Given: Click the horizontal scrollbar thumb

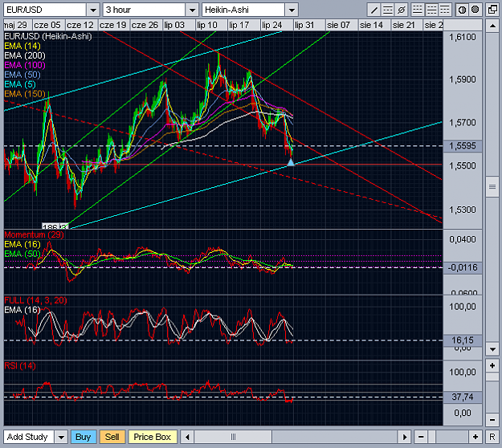Looking at the screenshot, I should (x=233, y=437).
